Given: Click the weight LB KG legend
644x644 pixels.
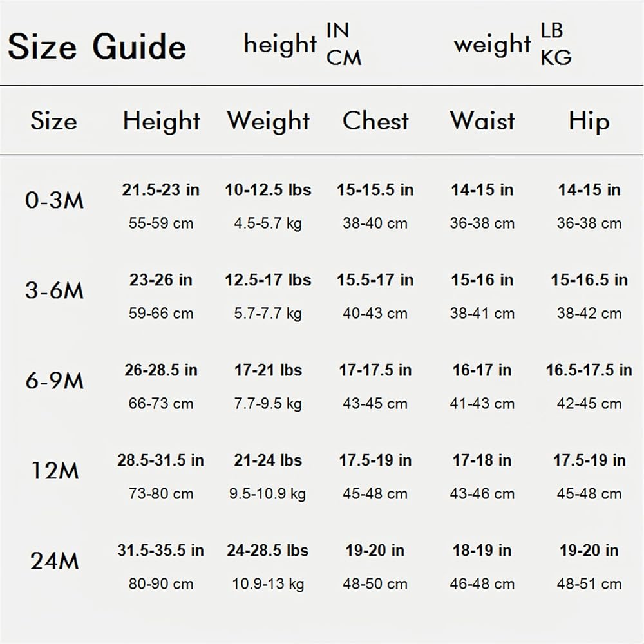Looking at the screenshot, I should pyautogui.click(x=513, y=44).
